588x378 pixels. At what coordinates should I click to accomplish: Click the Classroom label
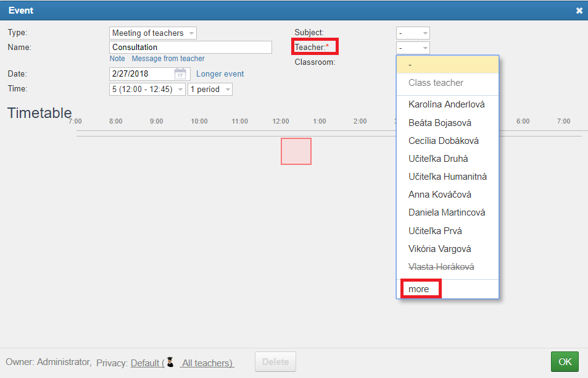(x=315, y=62)
